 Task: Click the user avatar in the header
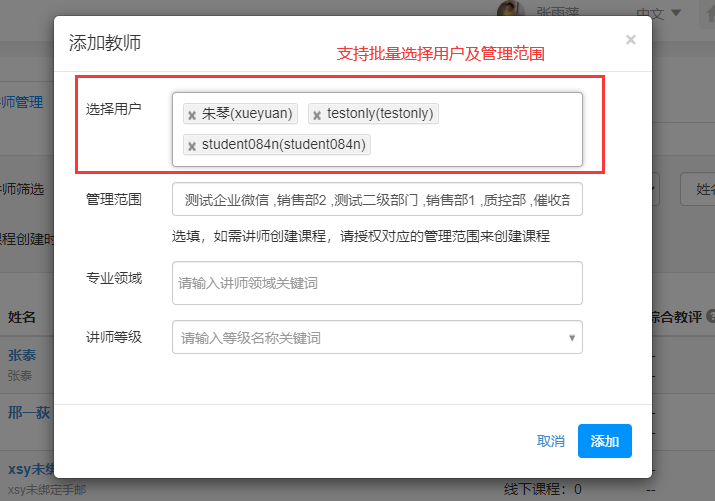[510, 11]
